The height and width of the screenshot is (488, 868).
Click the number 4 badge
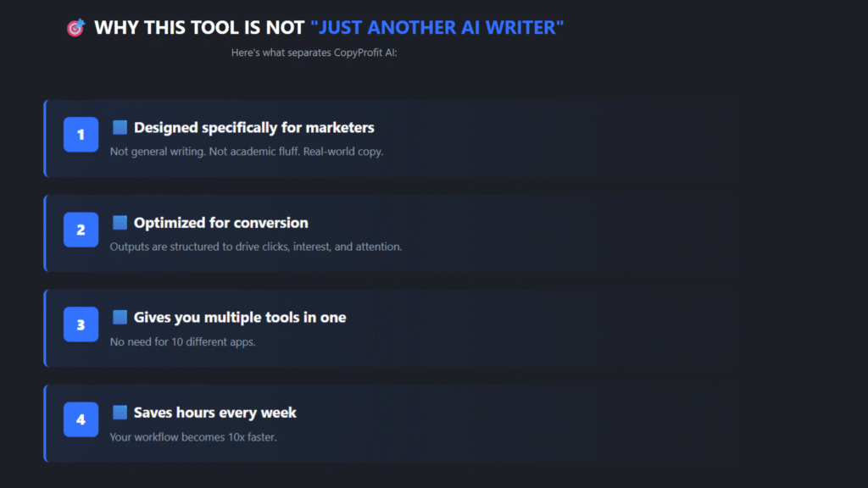pyautogui.click(x=81, y=419)
